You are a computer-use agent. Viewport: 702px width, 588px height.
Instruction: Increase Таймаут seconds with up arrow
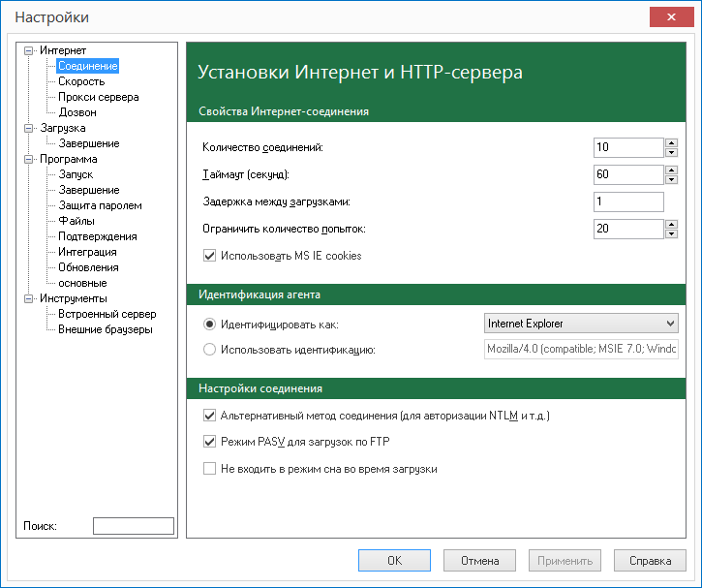(671, 170)
